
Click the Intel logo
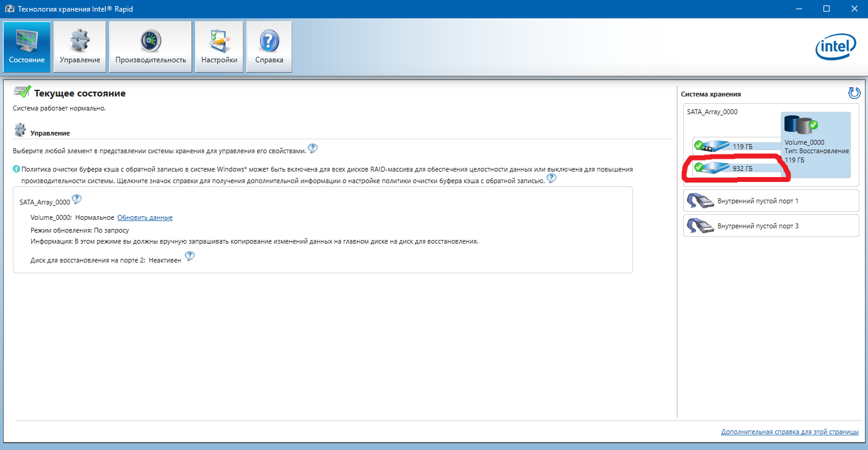click(837, 47)
